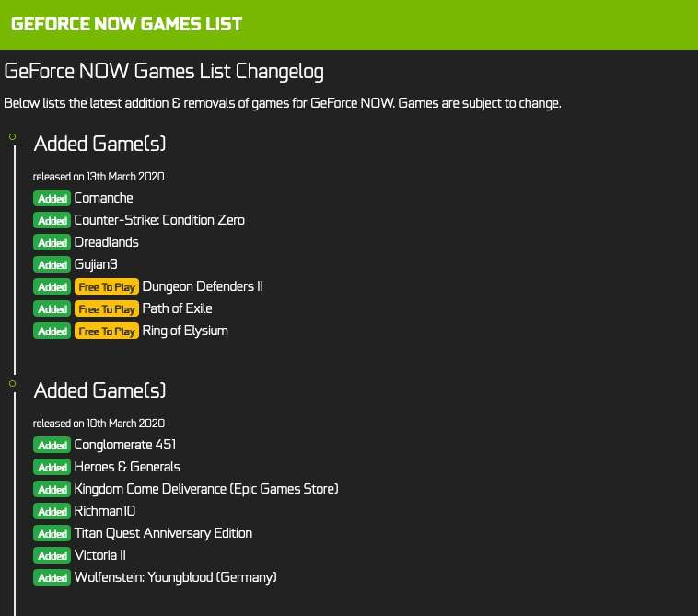The width and height of the screenshot is (698, 616).
Task: Click the Free To Play badge for Path of Exile
Action: pyautogui.click(x=107, y=308)
